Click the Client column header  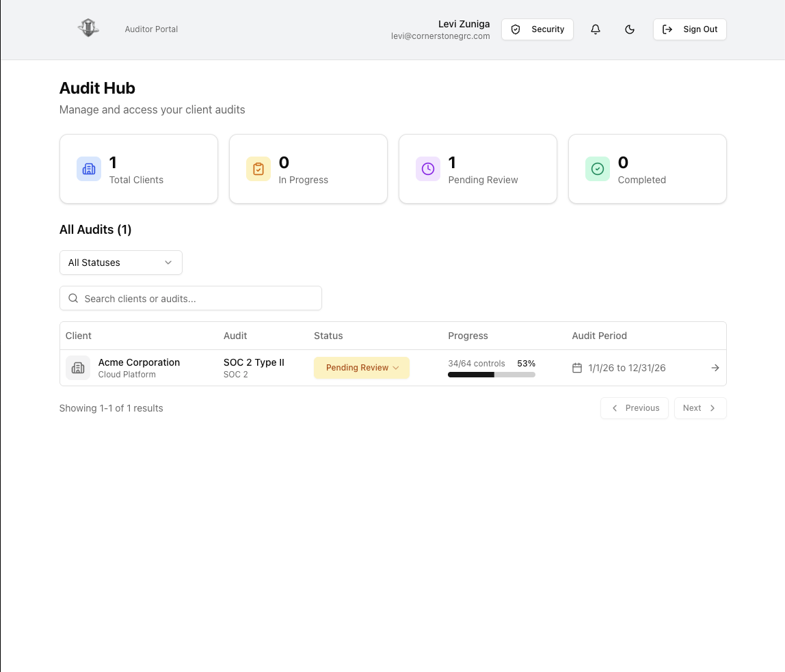pyautogui.click(x=79, y=336)
